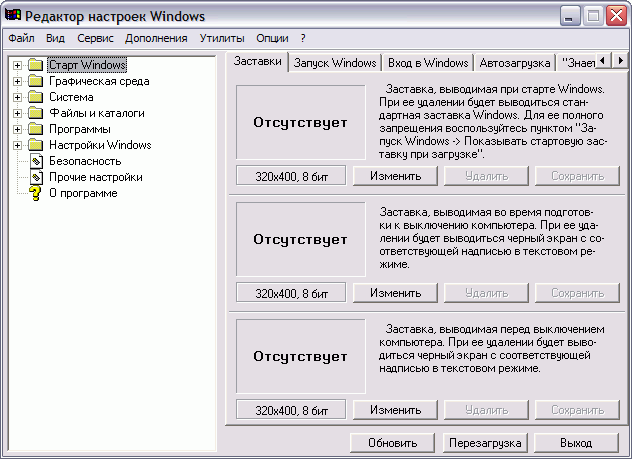This screenshot has height=459, width=632.
Task: Select the Программы tree label
Action: pos(80,129)
